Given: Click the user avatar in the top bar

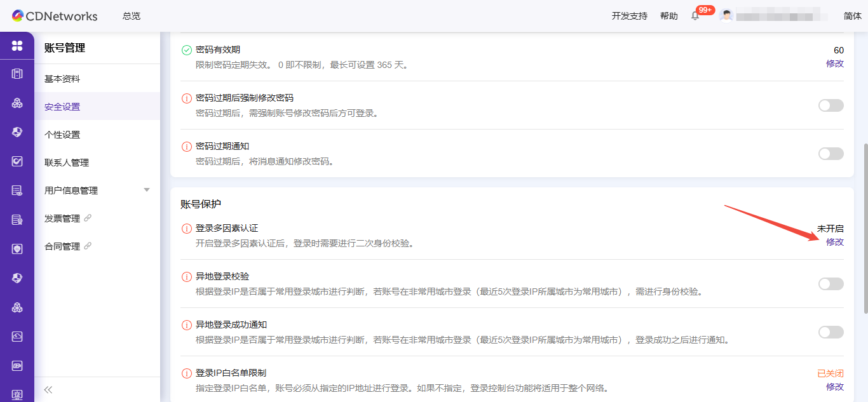Looking at the screenshot, I should point(726,15).
